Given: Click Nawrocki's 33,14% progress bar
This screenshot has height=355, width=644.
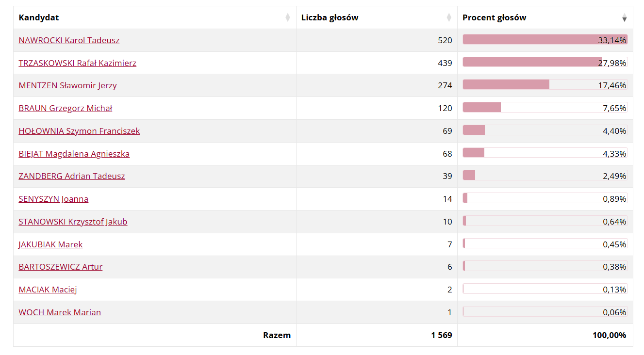Looking at the screenshot, I should point(529,40).
